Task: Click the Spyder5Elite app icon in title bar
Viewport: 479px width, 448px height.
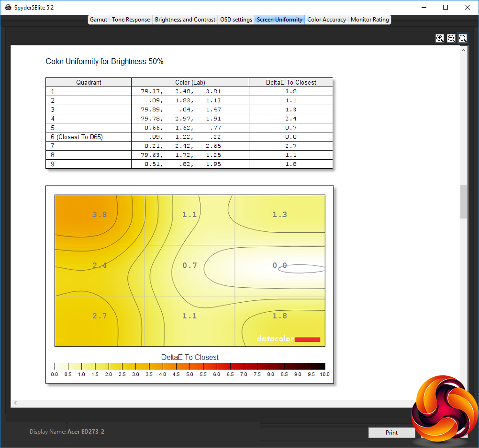Action: tap(8, 7)
